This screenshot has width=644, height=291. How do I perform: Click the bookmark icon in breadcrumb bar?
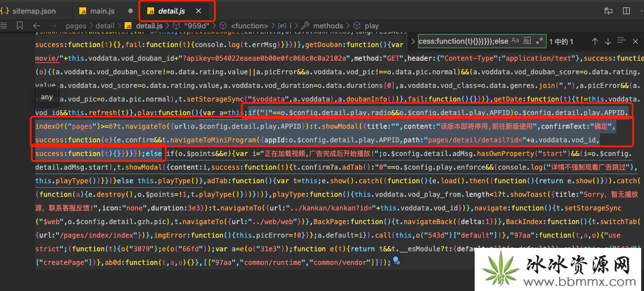pyautogui.click(x=20, y=26)
